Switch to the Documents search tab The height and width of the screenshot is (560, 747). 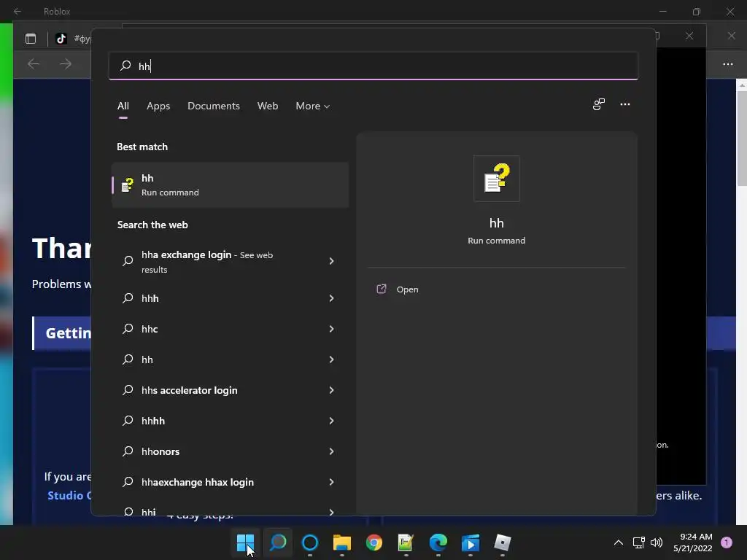[214, 106]
